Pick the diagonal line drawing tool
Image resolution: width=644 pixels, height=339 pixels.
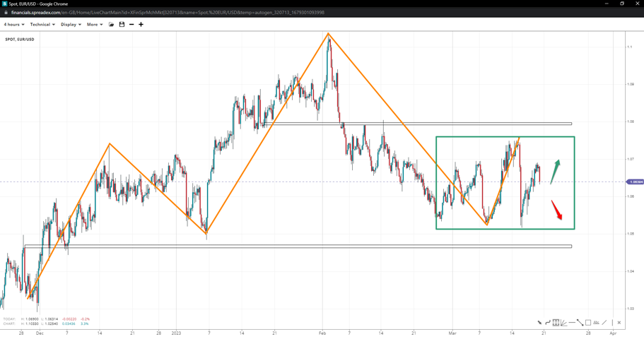click(x=604, y=323)
